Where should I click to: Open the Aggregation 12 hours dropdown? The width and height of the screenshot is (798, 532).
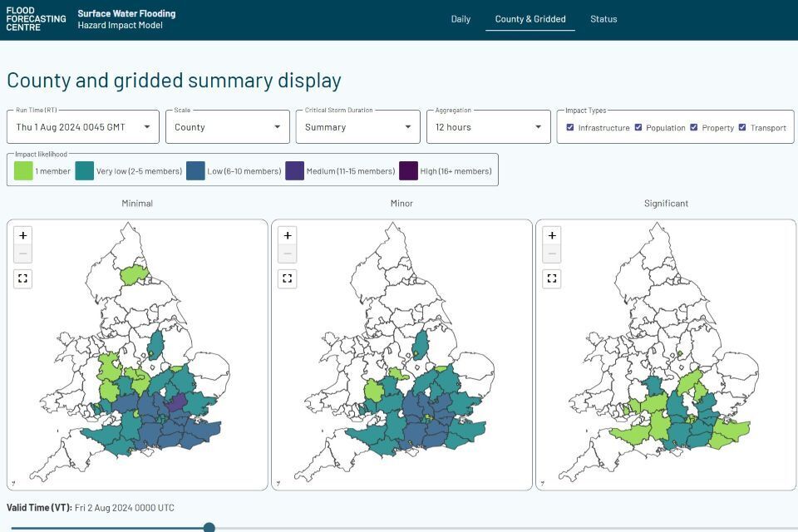click(489, 127)
